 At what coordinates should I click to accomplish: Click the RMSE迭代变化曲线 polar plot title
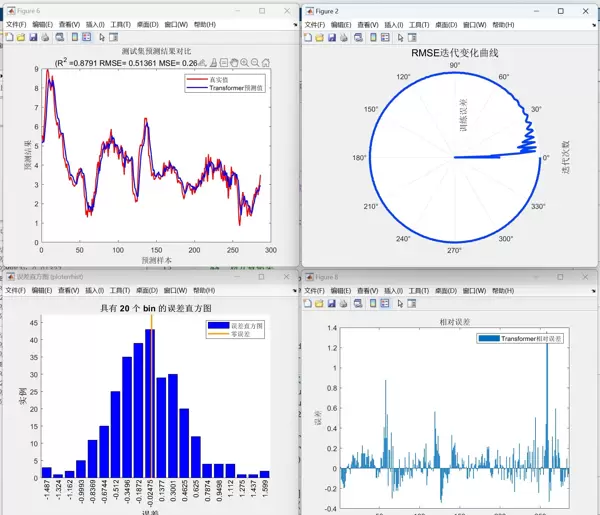click(x=454, y=53)
